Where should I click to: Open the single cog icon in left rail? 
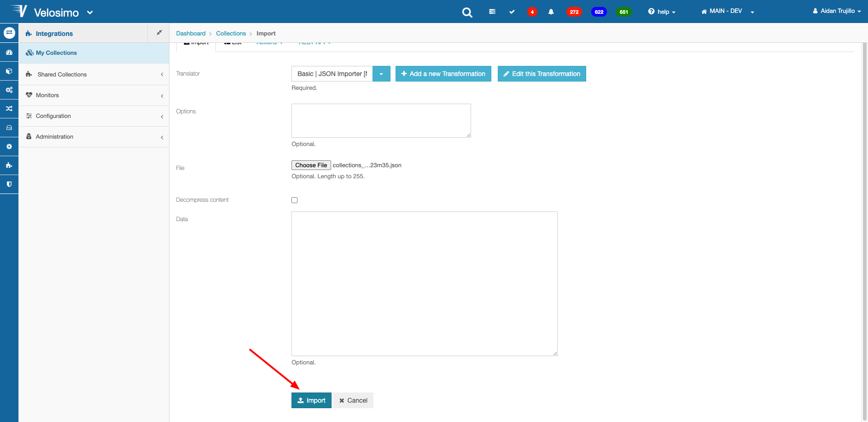[9, 147]
